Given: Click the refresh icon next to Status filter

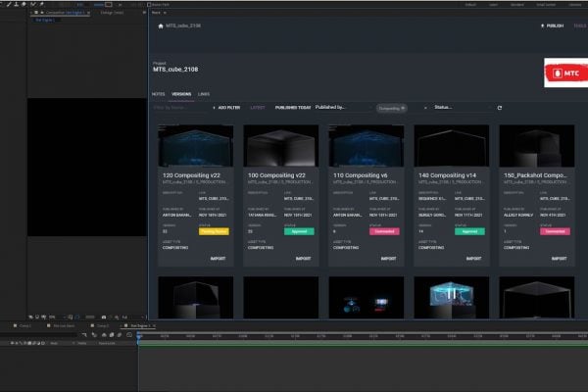Looking at the screenshot, I should [x=500, y=108].
